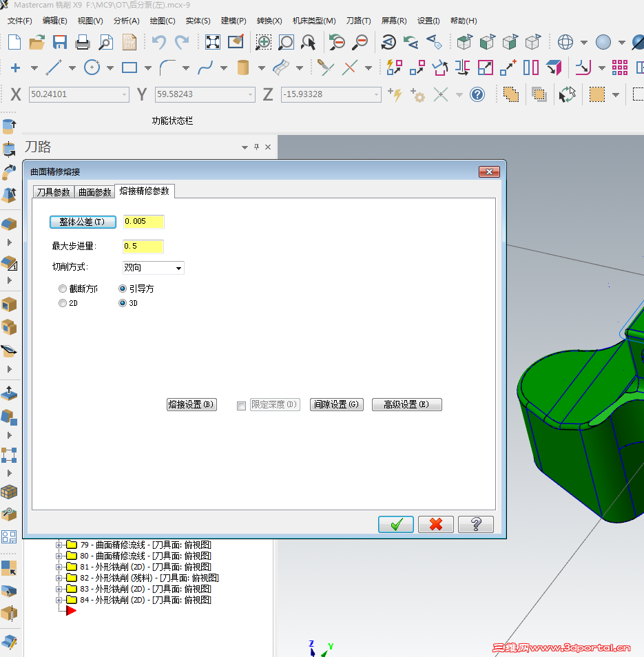Open the 文件(F) menu
Viewport: 644px width, 657px height.
20,21
